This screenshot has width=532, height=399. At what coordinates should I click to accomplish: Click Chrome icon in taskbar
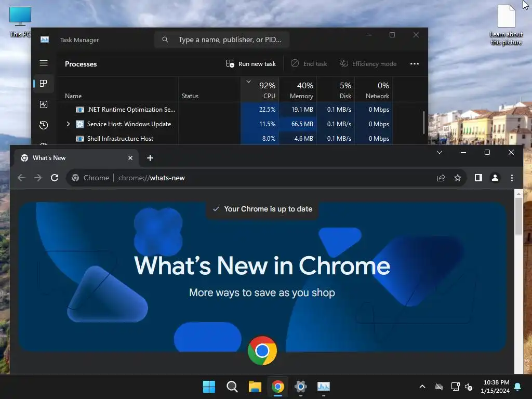(x=278, y=387)
